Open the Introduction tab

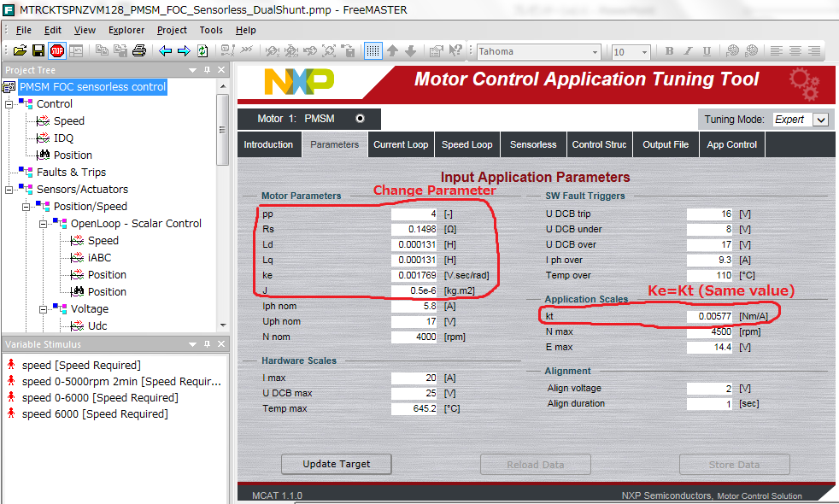268,144
